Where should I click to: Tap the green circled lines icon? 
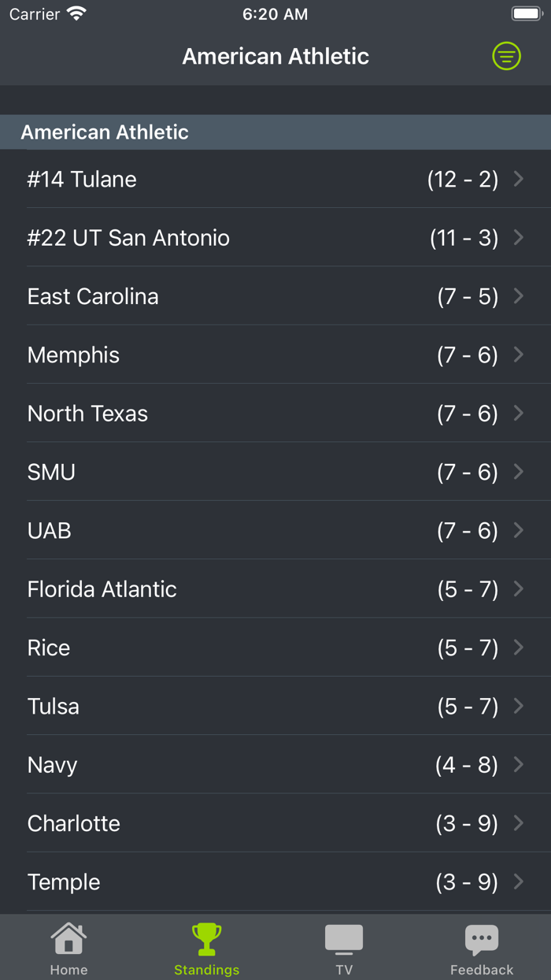[x=506, y=56]
